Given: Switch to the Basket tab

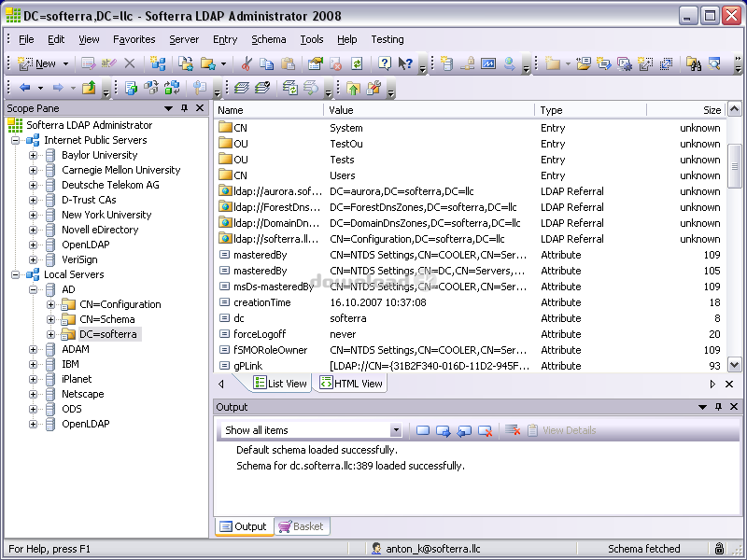Looking at the screenshot, I should pyautogui.click(x=302, y=526).
